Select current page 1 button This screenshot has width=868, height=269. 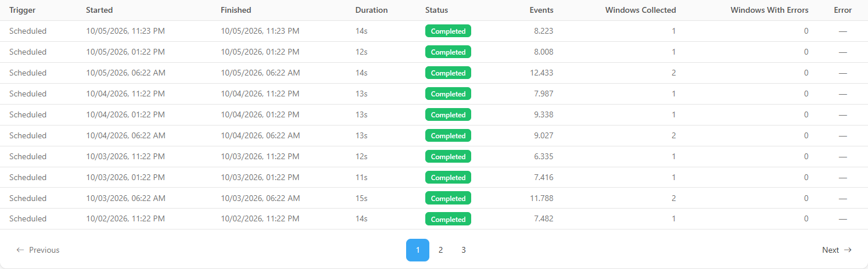418,250
